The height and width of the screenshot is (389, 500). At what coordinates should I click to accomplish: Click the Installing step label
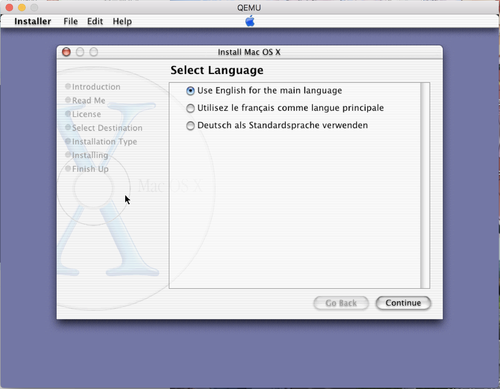[90, 155]
